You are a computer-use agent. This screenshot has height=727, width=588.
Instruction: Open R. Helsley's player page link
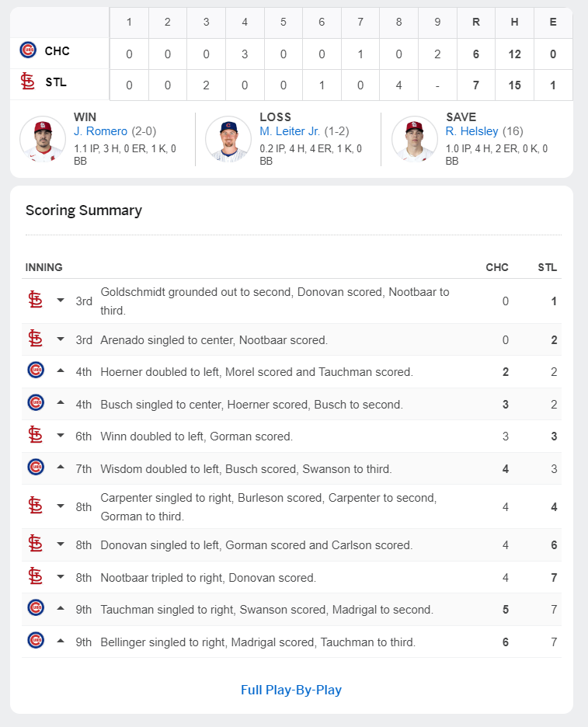click(471, 131)
